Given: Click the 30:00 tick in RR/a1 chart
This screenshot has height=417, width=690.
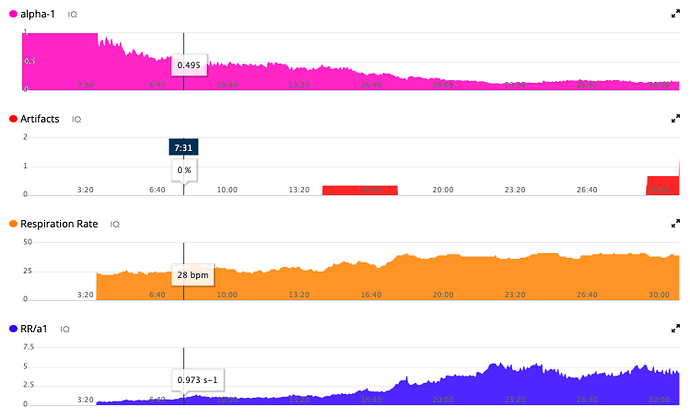Looking at the screenshot, I should [659, 399].
